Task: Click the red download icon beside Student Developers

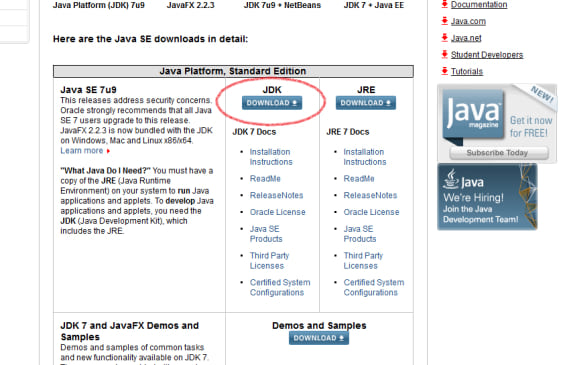Action: 445,54
